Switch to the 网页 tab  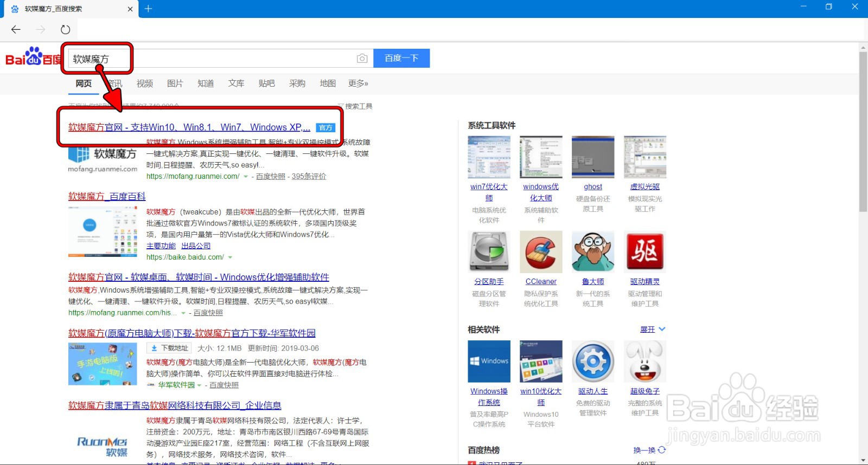(84, 83)
